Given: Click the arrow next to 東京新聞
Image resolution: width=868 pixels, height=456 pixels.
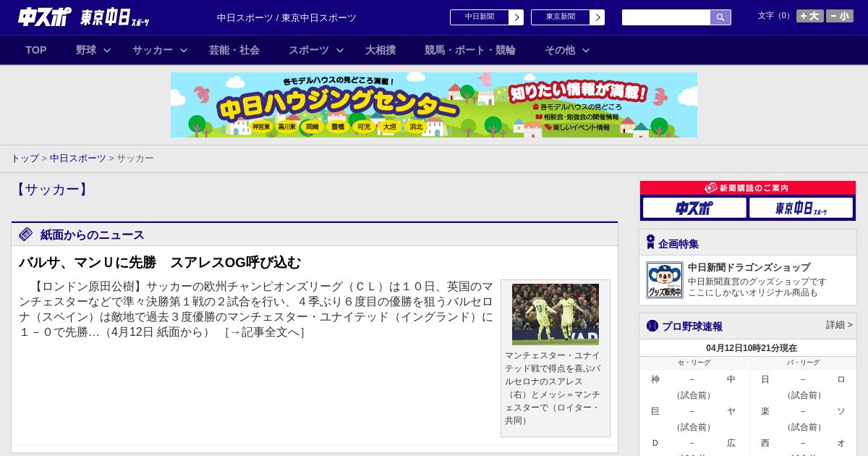Looking at the screenshot, I should click(x=597, y=17).
